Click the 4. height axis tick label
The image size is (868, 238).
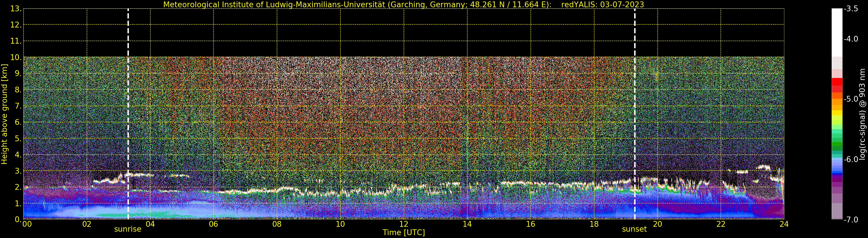(18, 155)
